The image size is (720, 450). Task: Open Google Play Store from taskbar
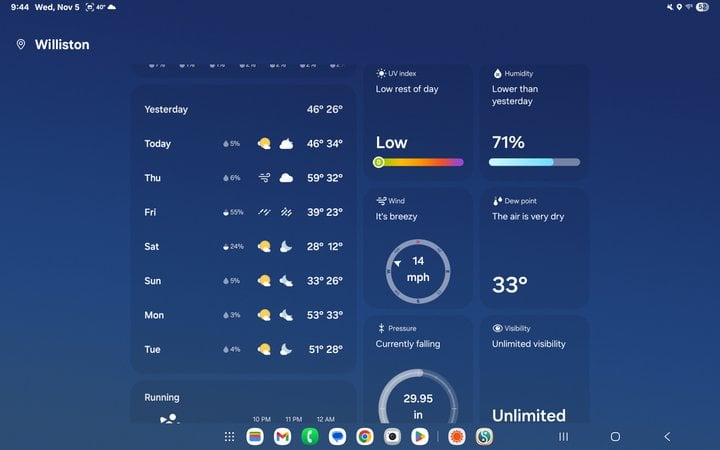pos(420,437)
